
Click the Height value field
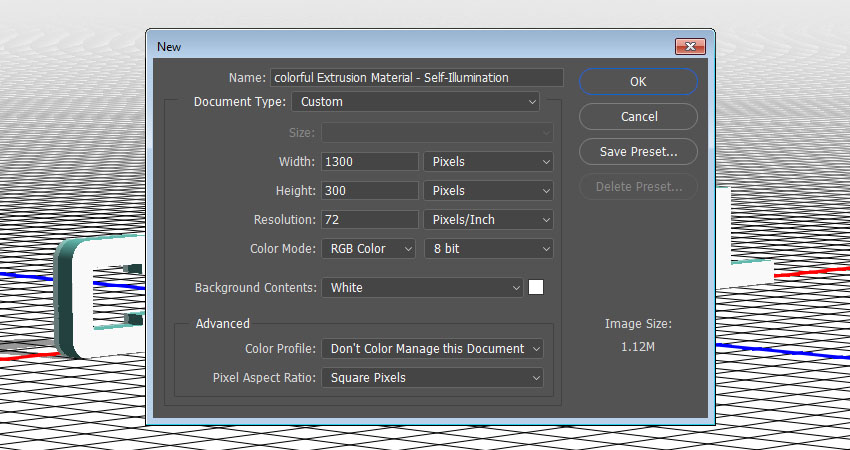pos(369,190)
